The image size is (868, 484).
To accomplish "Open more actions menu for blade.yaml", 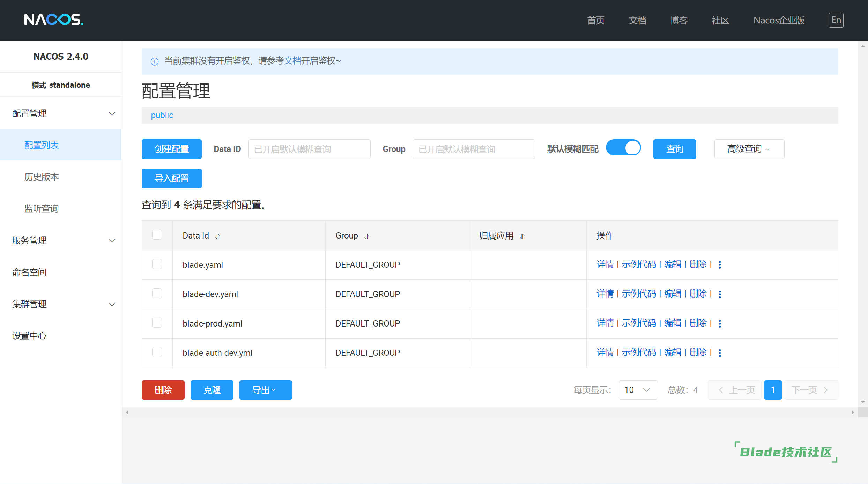I will click(x=720, y=265).
